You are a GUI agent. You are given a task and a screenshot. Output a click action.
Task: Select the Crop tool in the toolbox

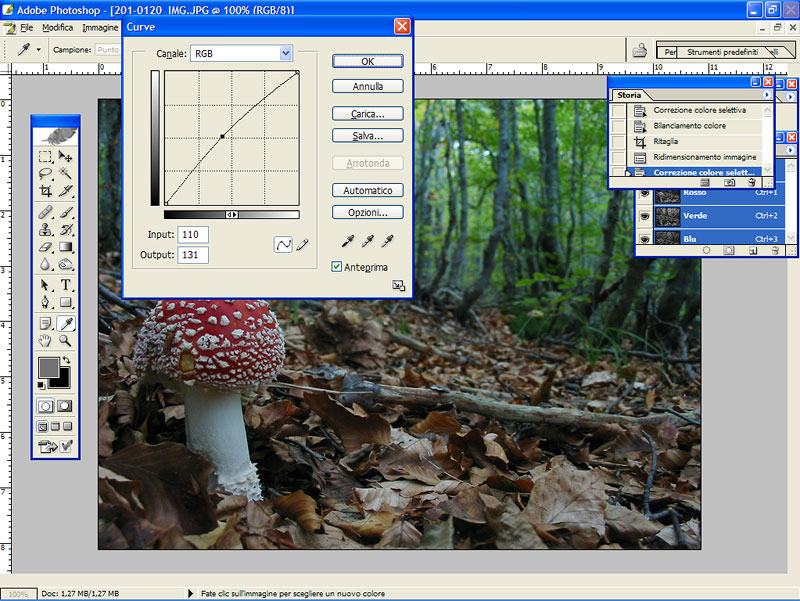click(x=45, y=191)
